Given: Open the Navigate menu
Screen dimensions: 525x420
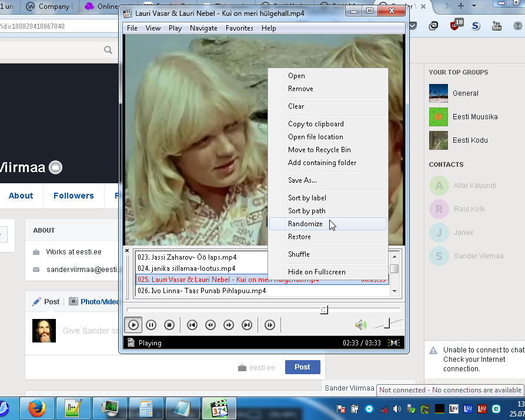Looking at the screenshot, I should (203, 28).
